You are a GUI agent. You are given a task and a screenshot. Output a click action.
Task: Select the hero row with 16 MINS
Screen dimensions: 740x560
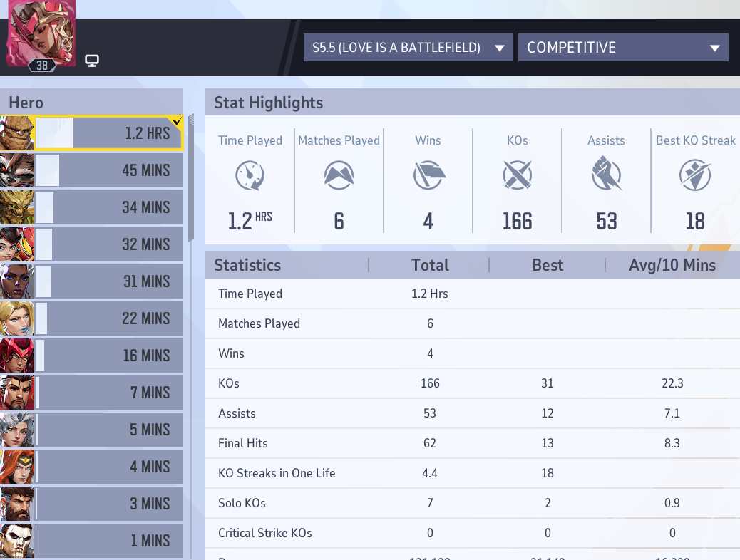point(91,356)
